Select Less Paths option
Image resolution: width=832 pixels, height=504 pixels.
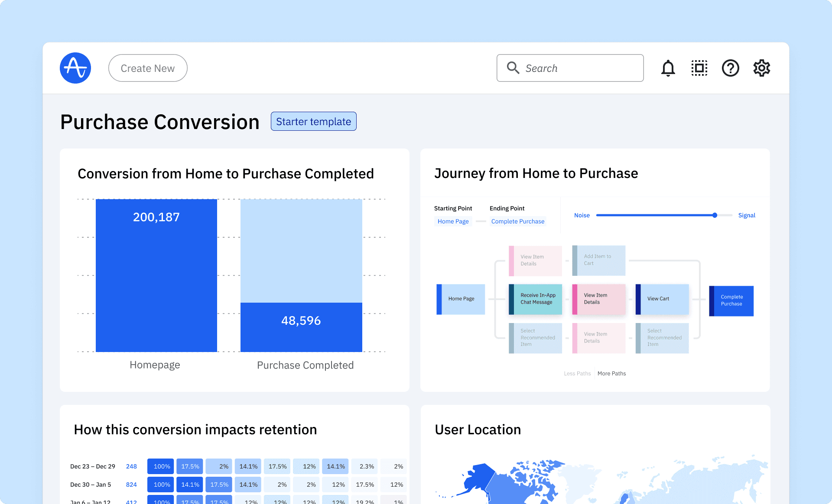click(577, 373)
